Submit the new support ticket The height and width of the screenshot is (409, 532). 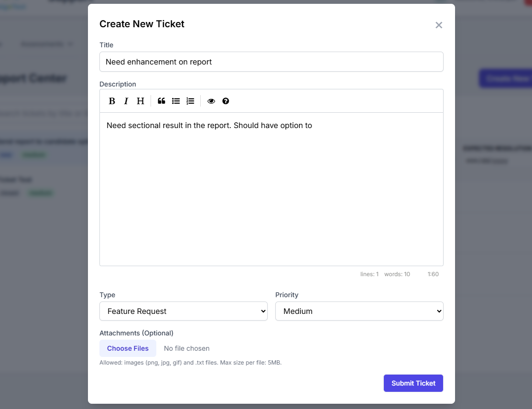tap(413, 383)
